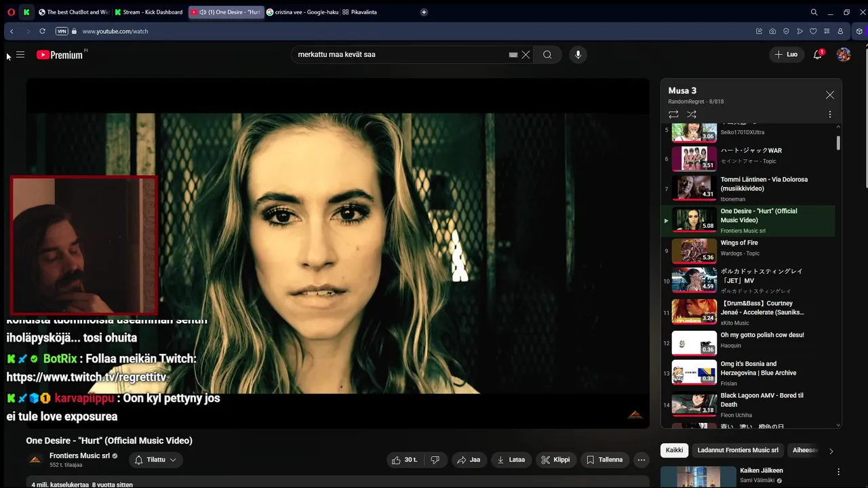Image resolution: width=868 pixels, height=488 pixels.
Task: Open the Musa 3 playlist title
Action: coord(682,91)
